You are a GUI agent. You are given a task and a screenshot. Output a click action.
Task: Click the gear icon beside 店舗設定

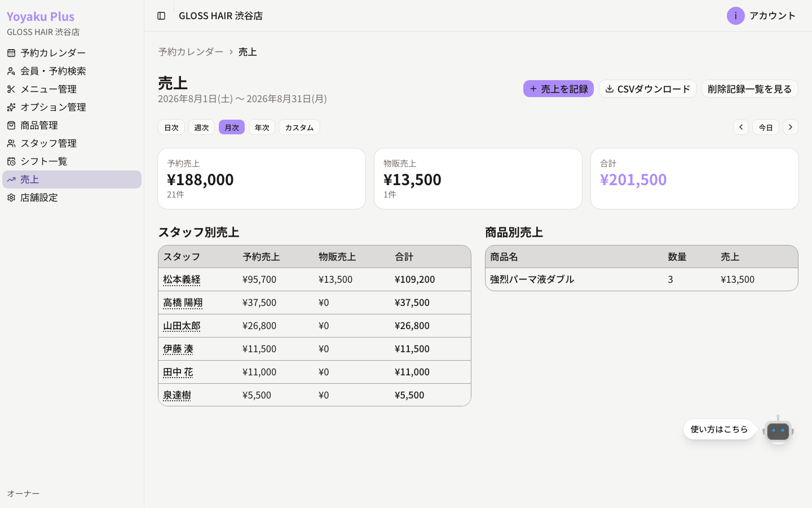coord(11,198)
